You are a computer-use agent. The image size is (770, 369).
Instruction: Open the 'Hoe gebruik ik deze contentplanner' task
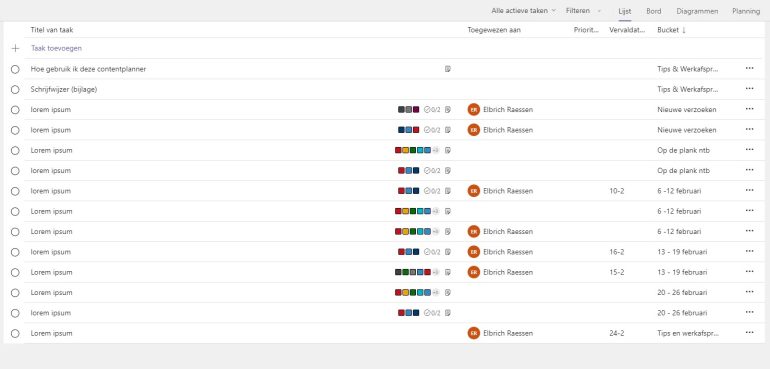click(88, 69)
